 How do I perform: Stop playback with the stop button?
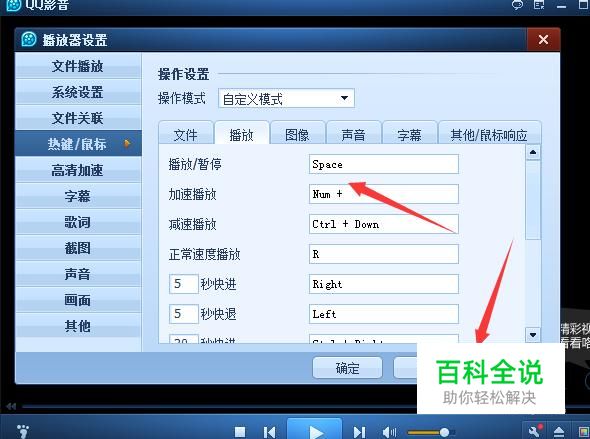[240, 432]
